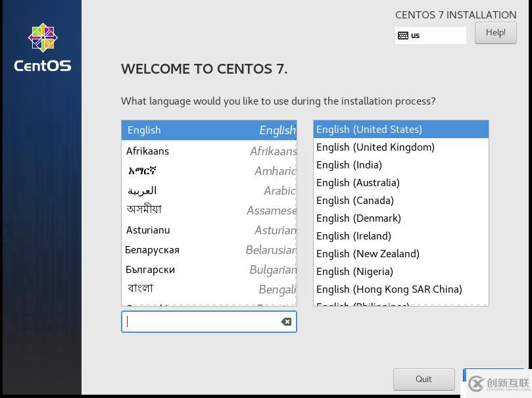Open the Help! dialog
The height and width of the screenshot is (398, 532).
tap(495, 32)
